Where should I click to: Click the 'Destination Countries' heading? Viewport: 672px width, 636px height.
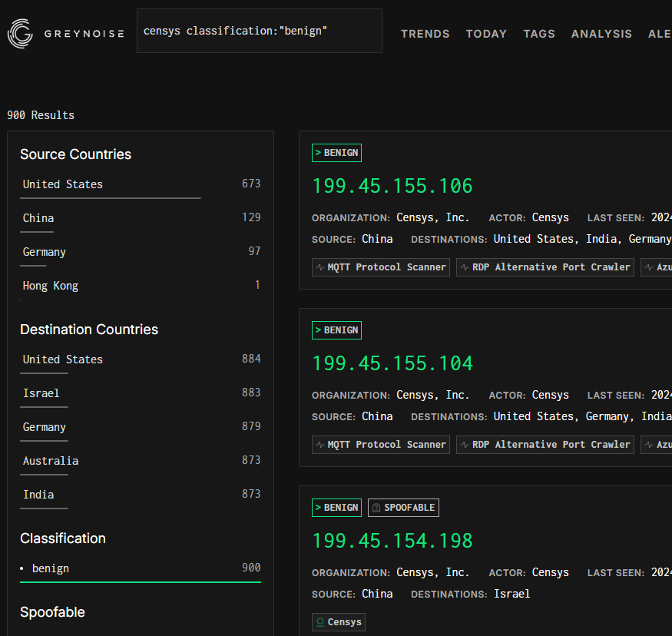pyautogui.click(x=89, y=330)
